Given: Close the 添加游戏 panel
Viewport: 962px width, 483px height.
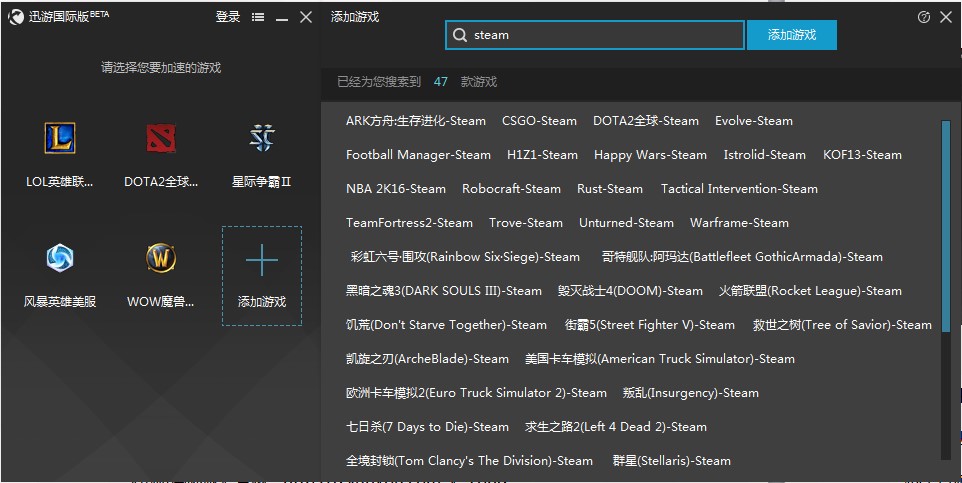Looking at the screenshot, I should coord(946,17).
